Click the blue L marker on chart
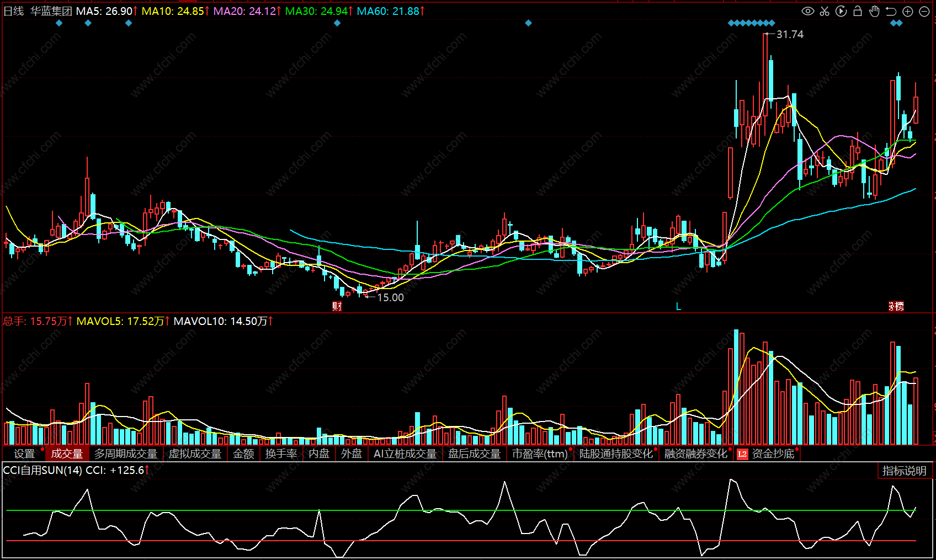Image resolution: width=936 pixels, height=560 pixels. 678,306
